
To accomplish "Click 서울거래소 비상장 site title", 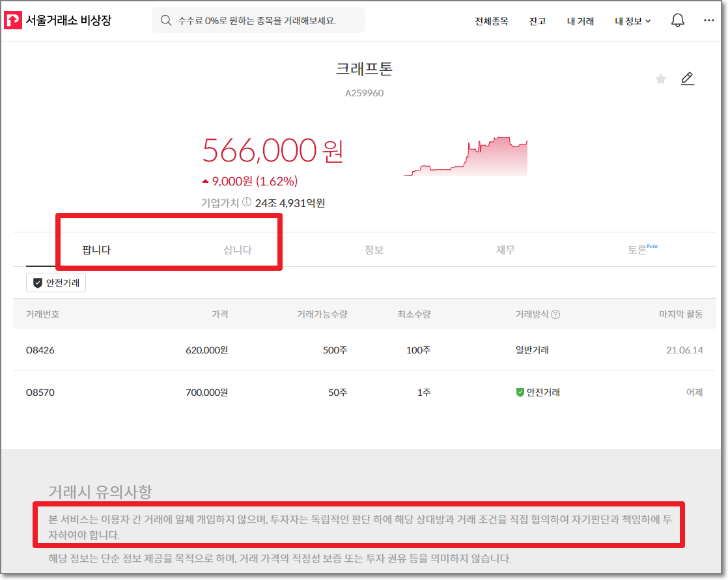I will (x=69, y=20).
